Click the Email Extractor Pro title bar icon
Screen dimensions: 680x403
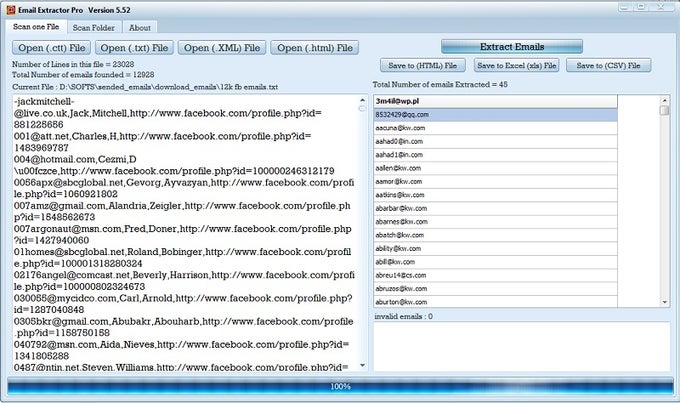(x=9, y=9)
